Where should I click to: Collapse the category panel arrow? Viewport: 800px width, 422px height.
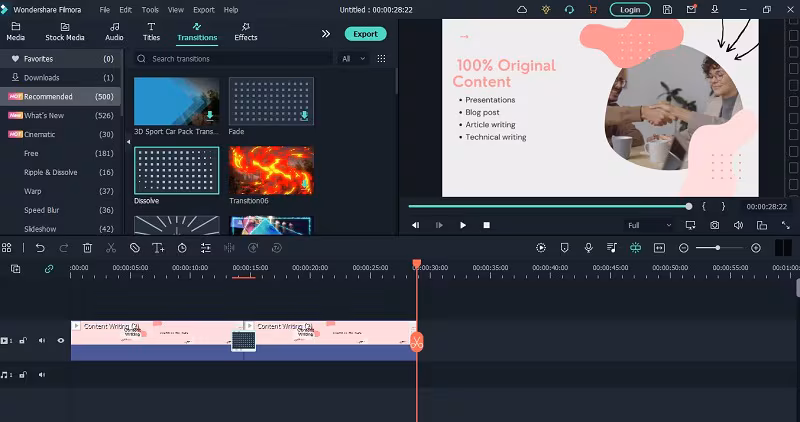pyautogui.click(x=129, y=142)
